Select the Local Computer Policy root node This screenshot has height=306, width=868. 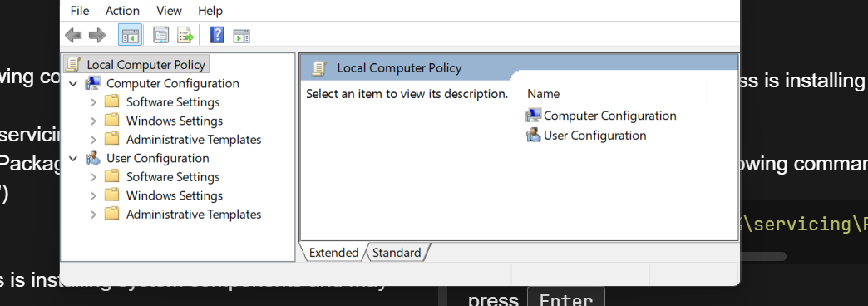coord(136,64)
